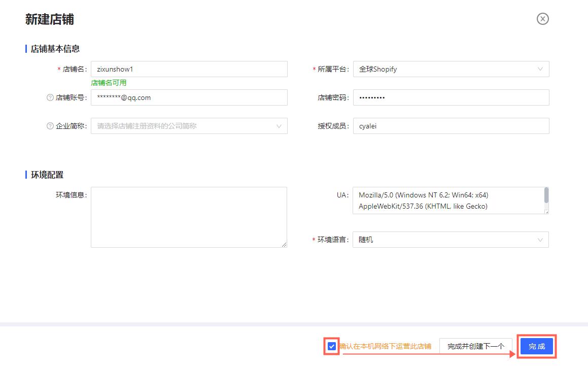
Task: Select the 授权成员 field containing cyalei
Action: [x=451, y=126]
